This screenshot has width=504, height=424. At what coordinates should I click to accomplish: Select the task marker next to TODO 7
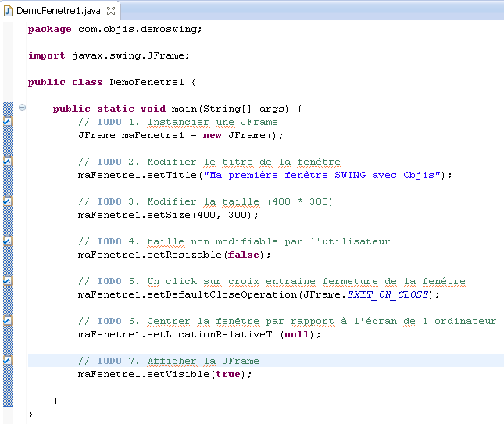(x=8, y=360)
